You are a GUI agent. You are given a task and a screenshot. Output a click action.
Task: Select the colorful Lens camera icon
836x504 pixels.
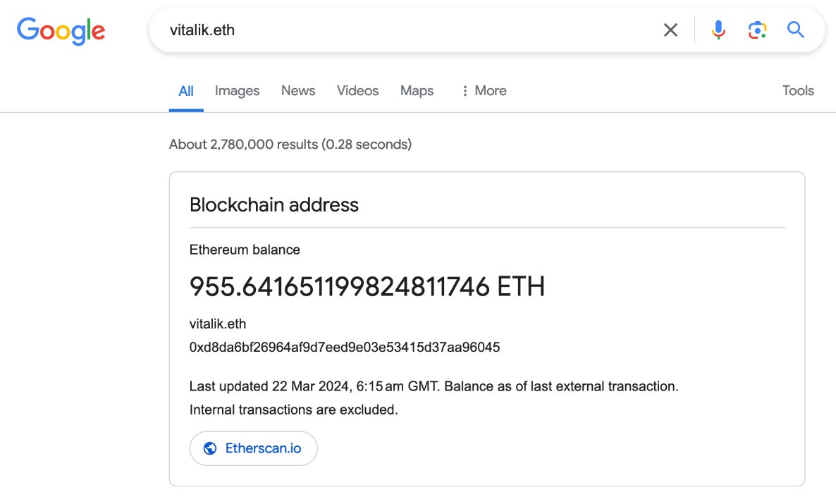click(756, 30)
